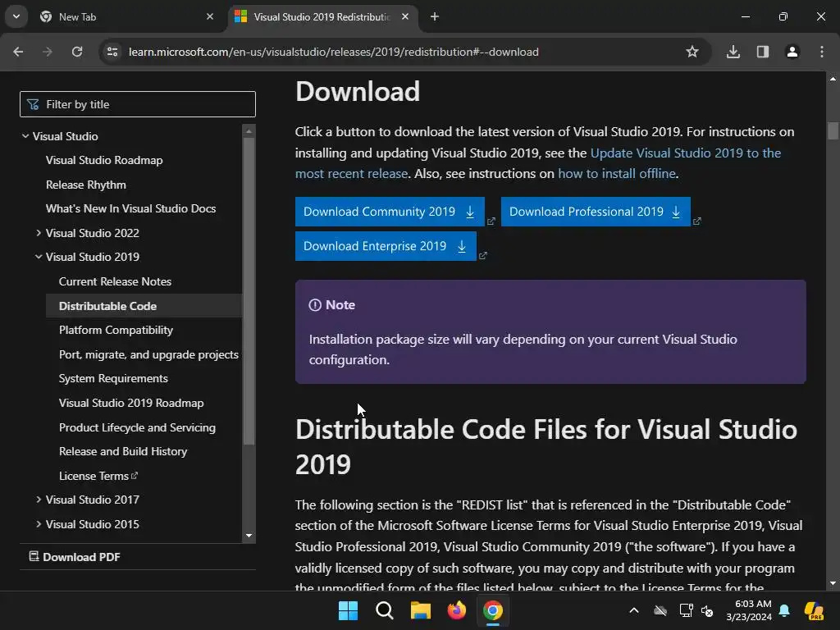Click sidebar scrollbar up arrow
This screenshot has width=840, height=630.
[x=249, y=130]
